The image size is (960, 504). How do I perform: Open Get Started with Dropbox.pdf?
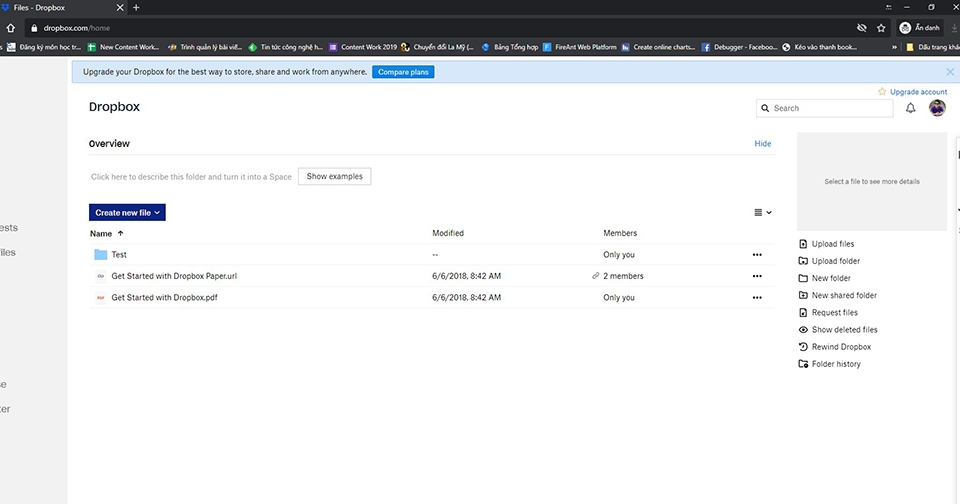coord(164,298)
